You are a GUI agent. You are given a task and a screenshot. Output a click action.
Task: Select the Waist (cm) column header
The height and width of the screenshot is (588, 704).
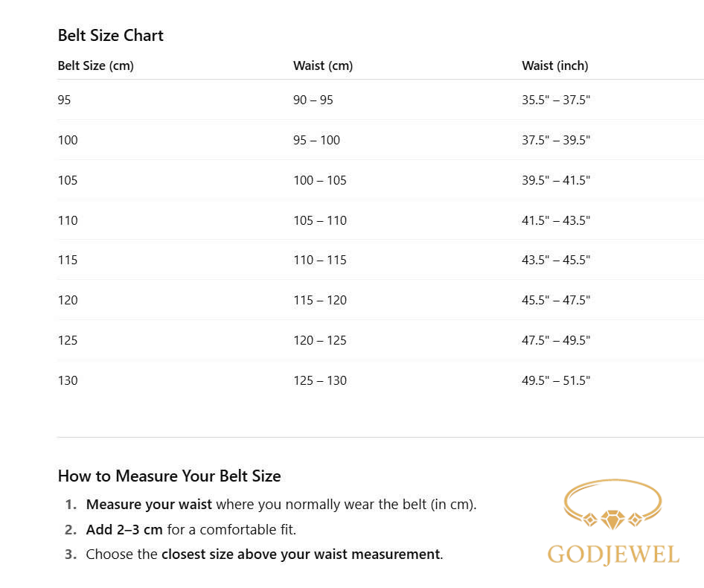click(x=323, y=65)
